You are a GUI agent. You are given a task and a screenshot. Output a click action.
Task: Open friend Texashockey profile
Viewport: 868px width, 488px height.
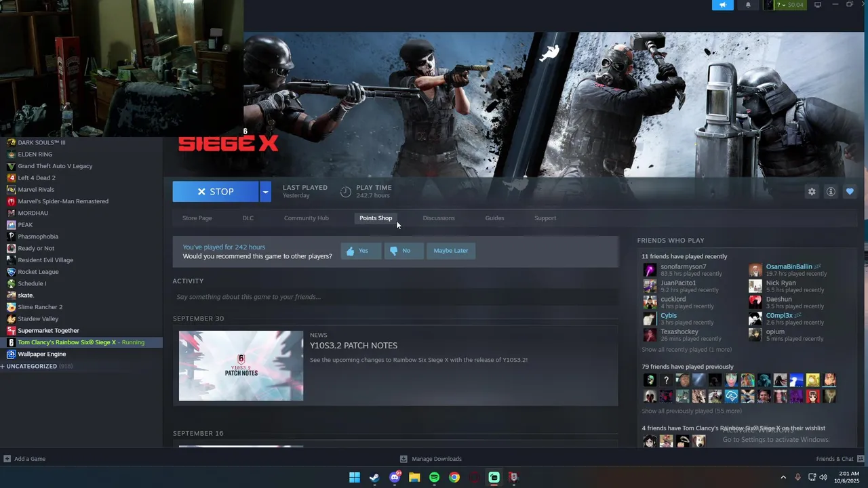pyautogui.click(x=679, y=332)
